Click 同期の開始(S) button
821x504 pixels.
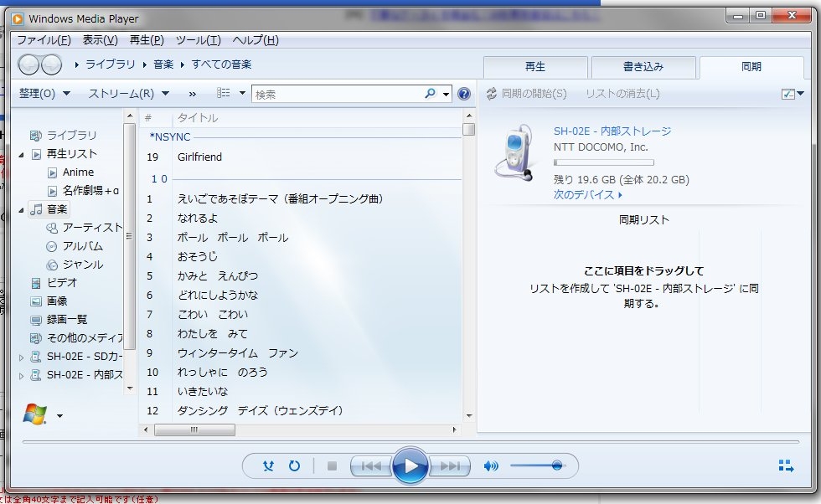pos(526,94)
